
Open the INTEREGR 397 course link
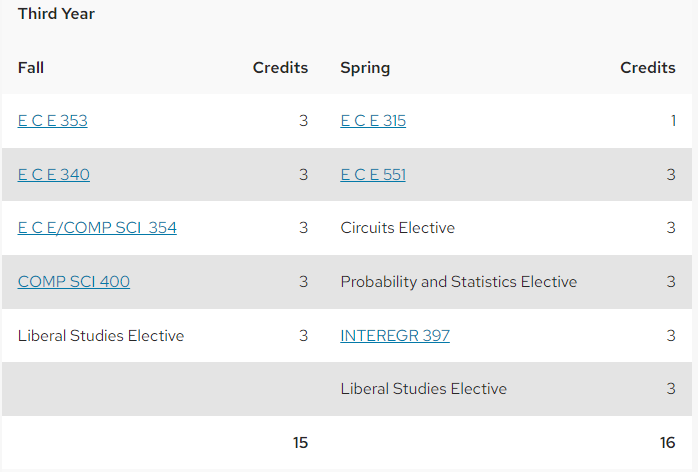395,335
